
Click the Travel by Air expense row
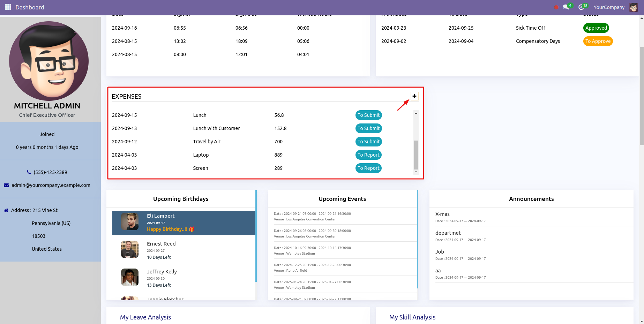coord(207,142)
